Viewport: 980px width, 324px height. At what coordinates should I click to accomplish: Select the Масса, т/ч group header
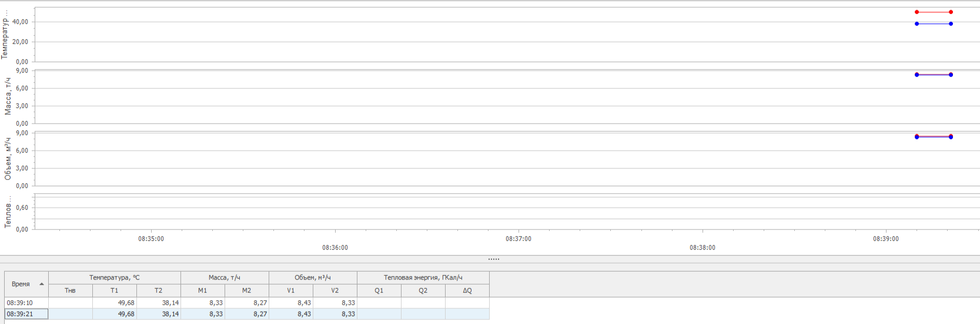click(225, 278)
